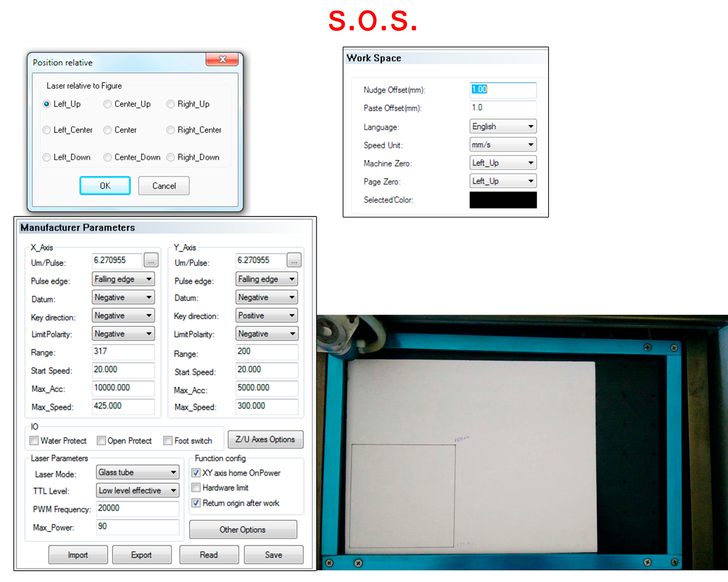
Task: Close the Position relative dialog
Action: click(222, 59)
